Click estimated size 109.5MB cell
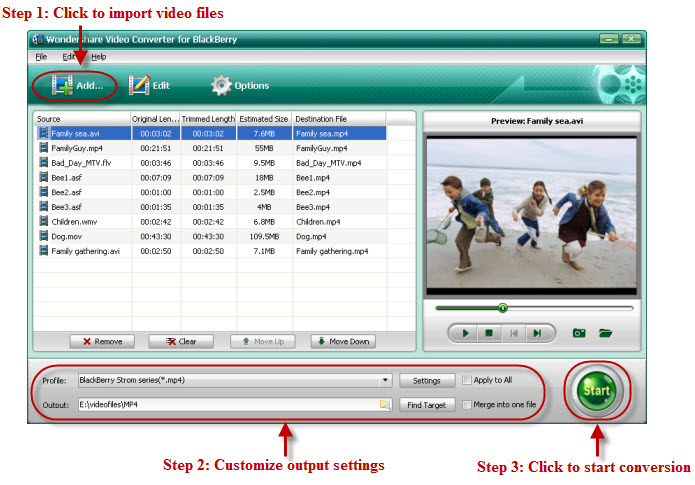 264,236
